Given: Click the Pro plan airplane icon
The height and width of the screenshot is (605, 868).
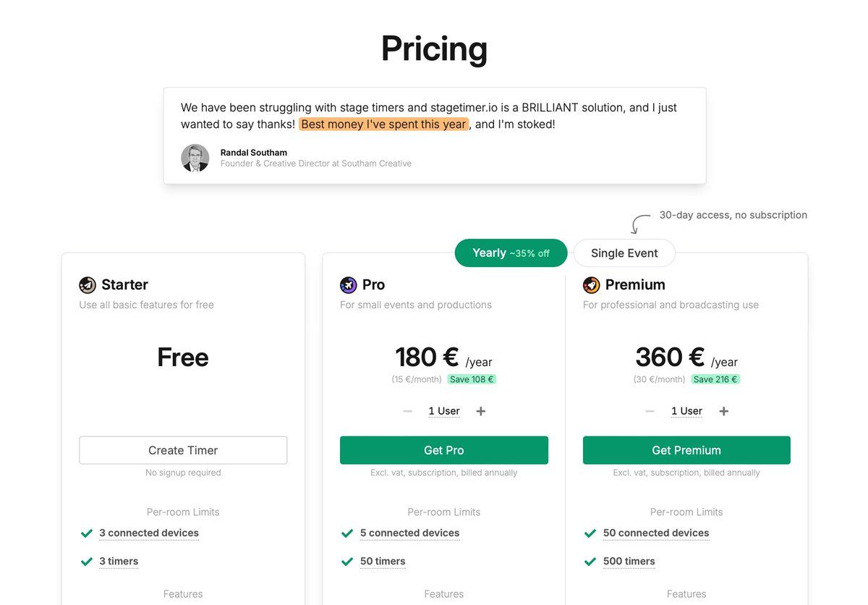Looking at the screenshot, I should click(x=349, y=285).
